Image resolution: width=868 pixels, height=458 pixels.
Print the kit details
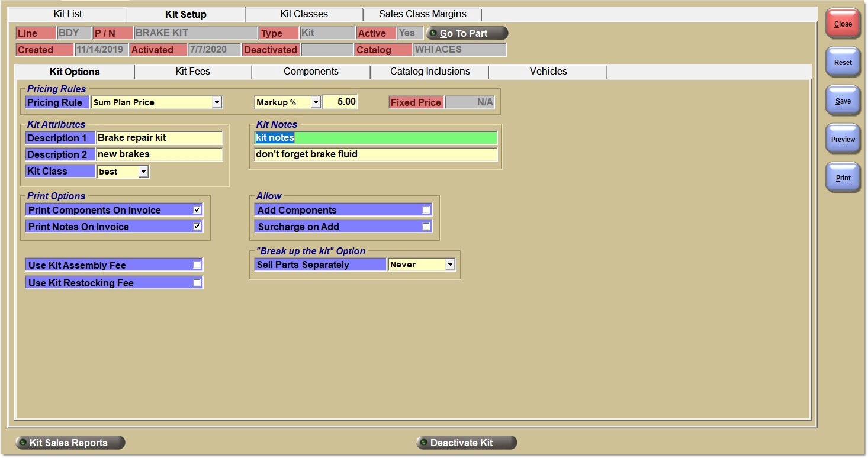tap(843, 178)
